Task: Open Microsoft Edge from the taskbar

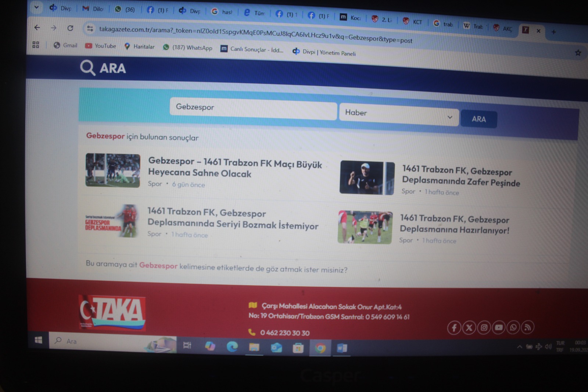Action: 232,346
